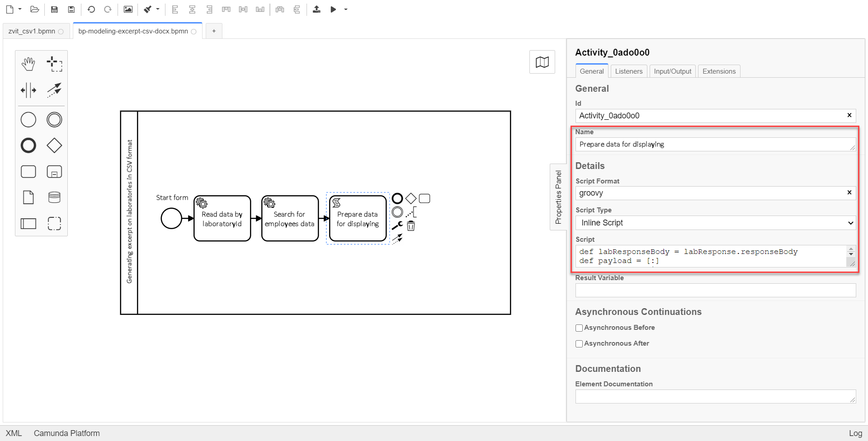Activate the lasso selection tool
Screen dimensions: 868x441
pos(54,64)
